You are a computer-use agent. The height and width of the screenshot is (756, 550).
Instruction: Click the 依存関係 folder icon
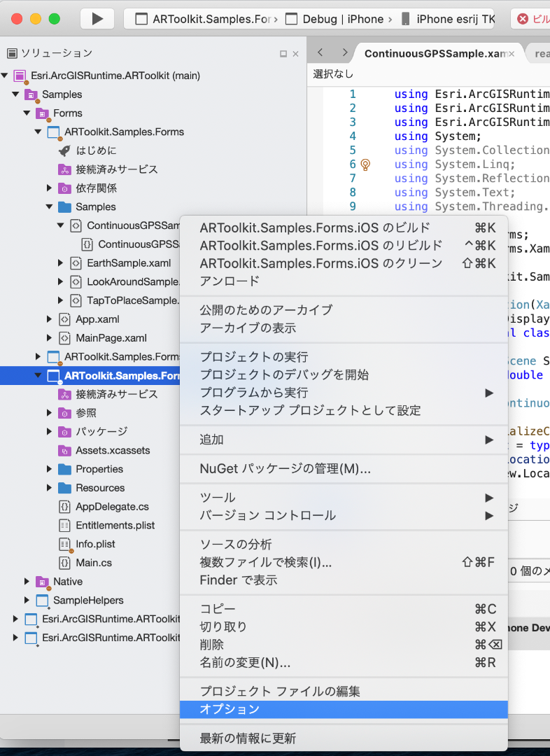pyautogui.click(x=64, y=188)
